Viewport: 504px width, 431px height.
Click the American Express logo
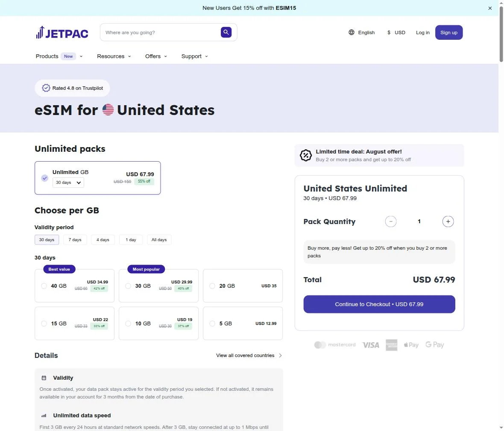click(x=391, y=345)
